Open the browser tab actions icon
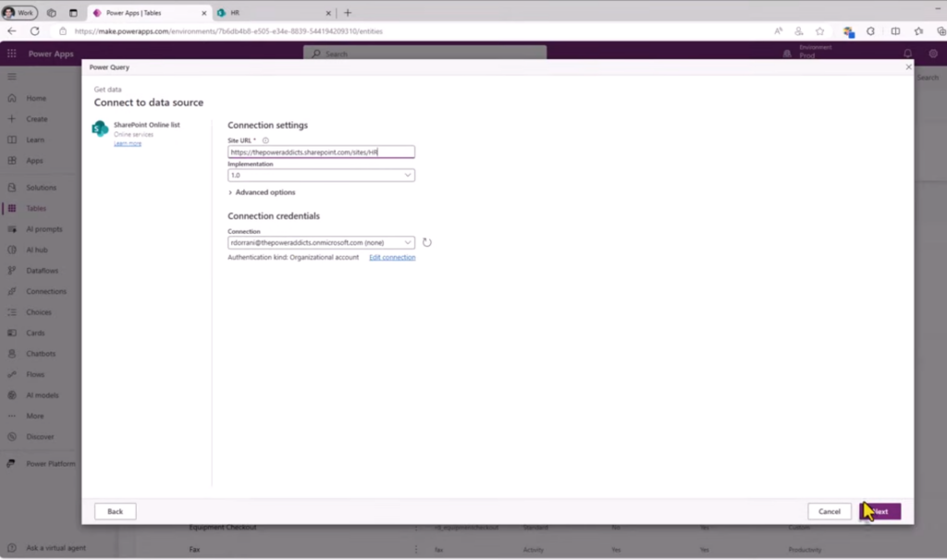The height and width of the screenshot is (560, 947). point(73,13)
